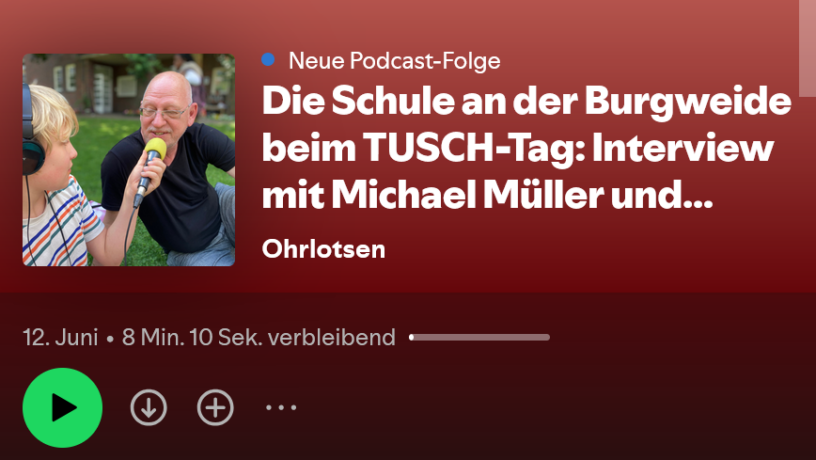Click the "8 Min. 10 Sek. verbleibend" text

coord(259,337)
